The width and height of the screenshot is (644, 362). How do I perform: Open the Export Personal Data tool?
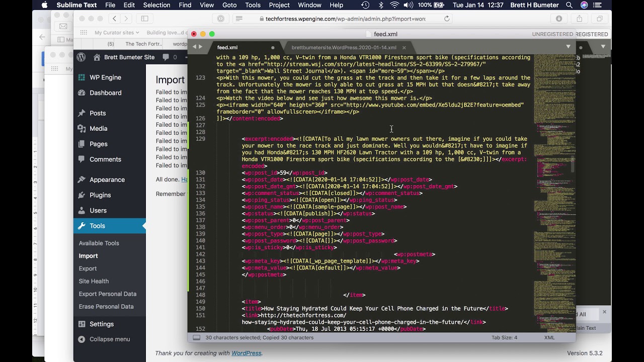pyautogui.click(x=107, y=294)
